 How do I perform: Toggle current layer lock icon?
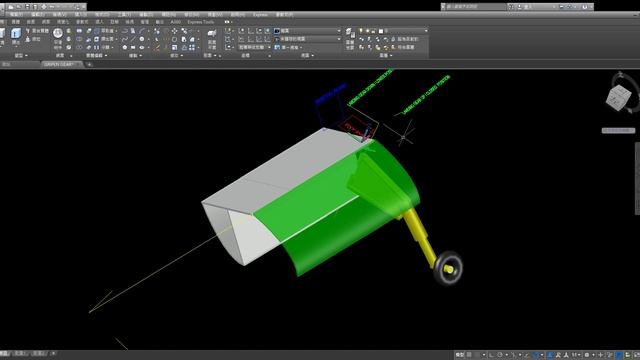tap(373, 31)
